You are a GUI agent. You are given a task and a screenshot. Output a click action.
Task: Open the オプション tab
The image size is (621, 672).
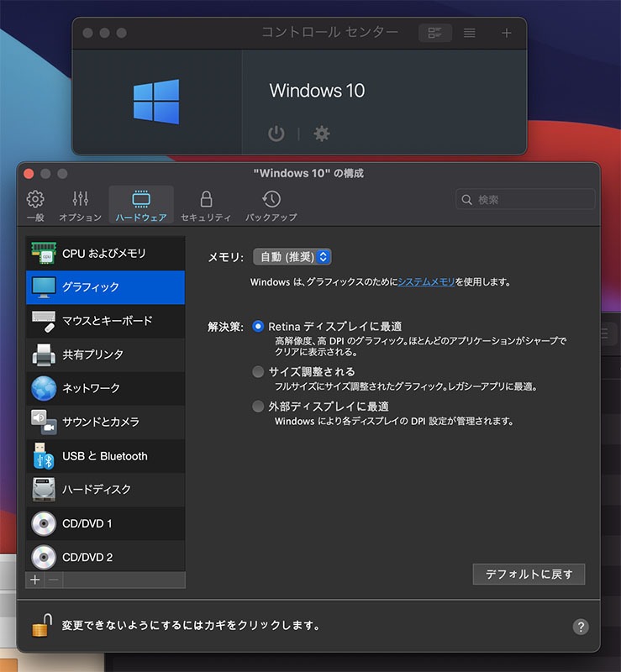pyautogui.click(x=80, y=206)
